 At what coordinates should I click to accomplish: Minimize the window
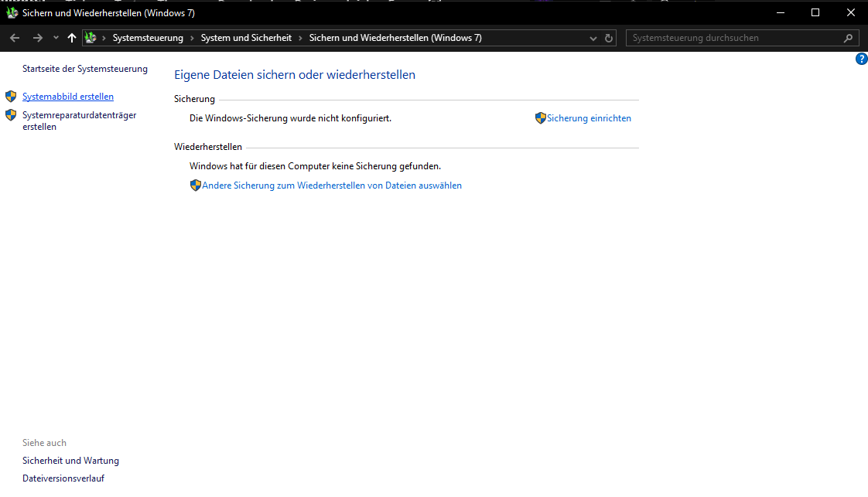[x=781, y=12]
